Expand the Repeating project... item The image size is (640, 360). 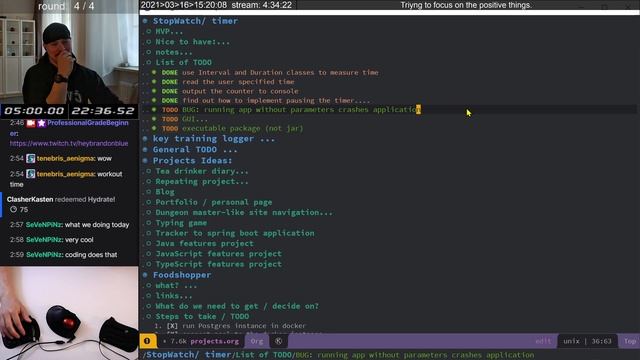[x=202, y=182]
